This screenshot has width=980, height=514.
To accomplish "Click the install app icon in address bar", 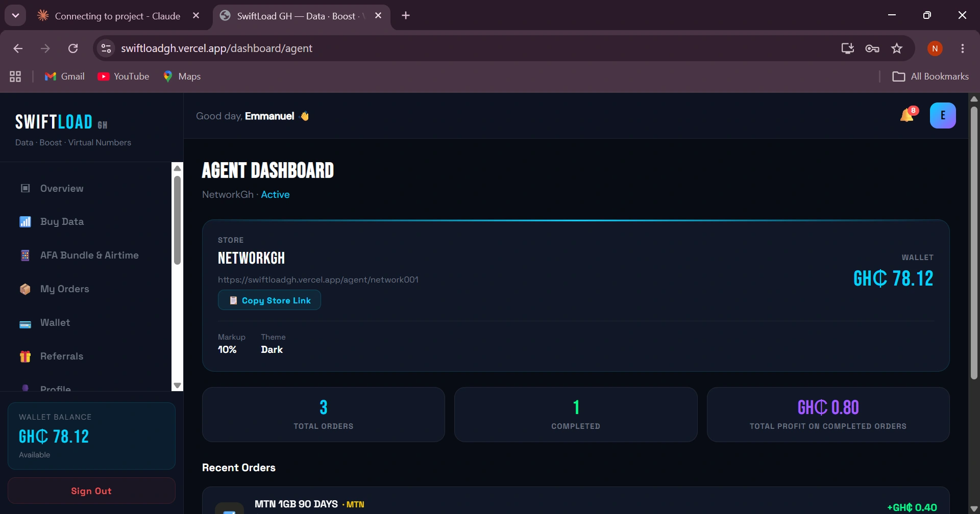I will tap(848, 48).
